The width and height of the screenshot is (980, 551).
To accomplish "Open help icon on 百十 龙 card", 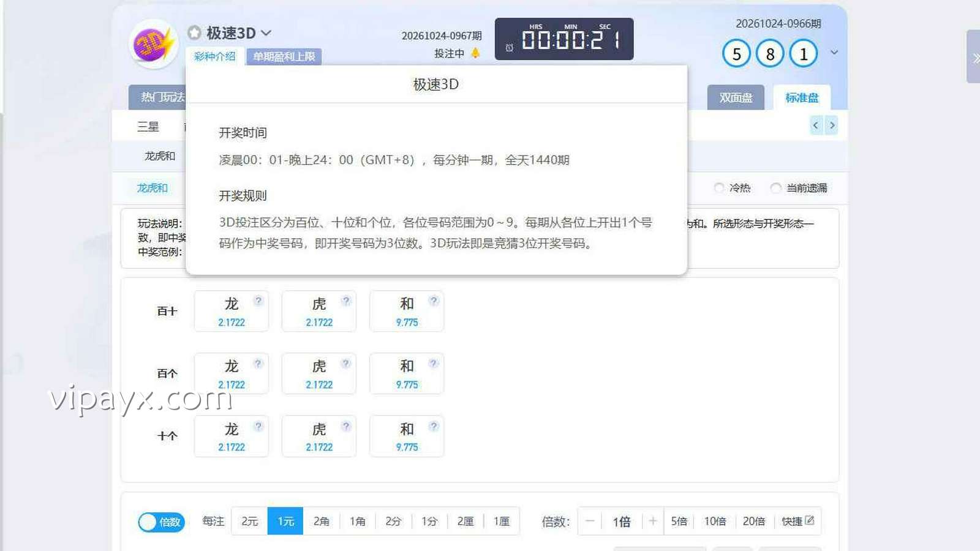I will tap(258, 301).
